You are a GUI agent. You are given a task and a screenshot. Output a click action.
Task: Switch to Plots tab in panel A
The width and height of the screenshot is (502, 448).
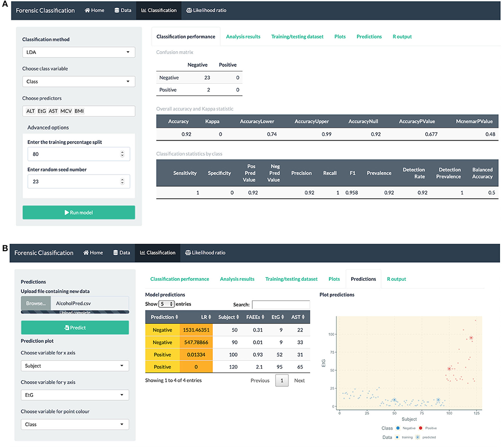pyautogui.click(x=340, y=36)
